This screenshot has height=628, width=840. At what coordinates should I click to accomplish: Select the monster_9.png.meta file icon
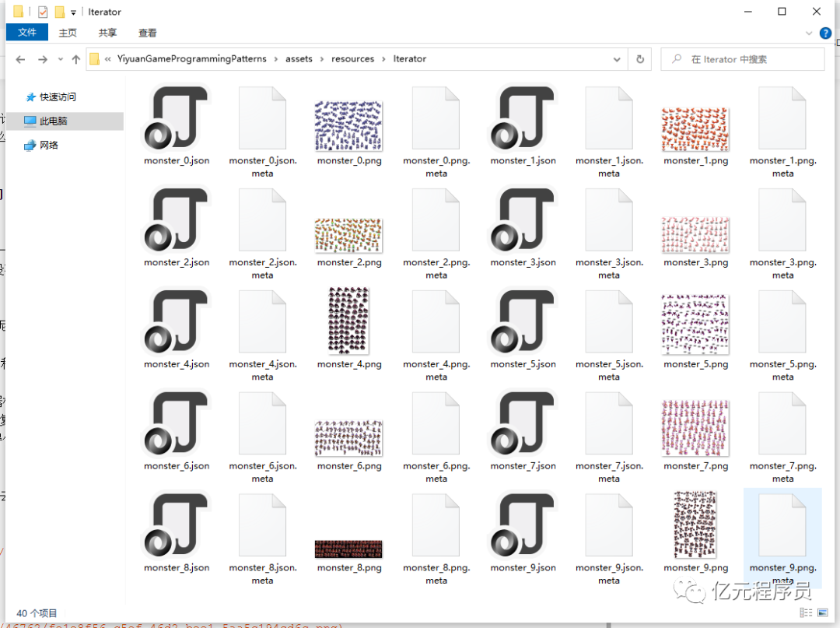point(782,525)
